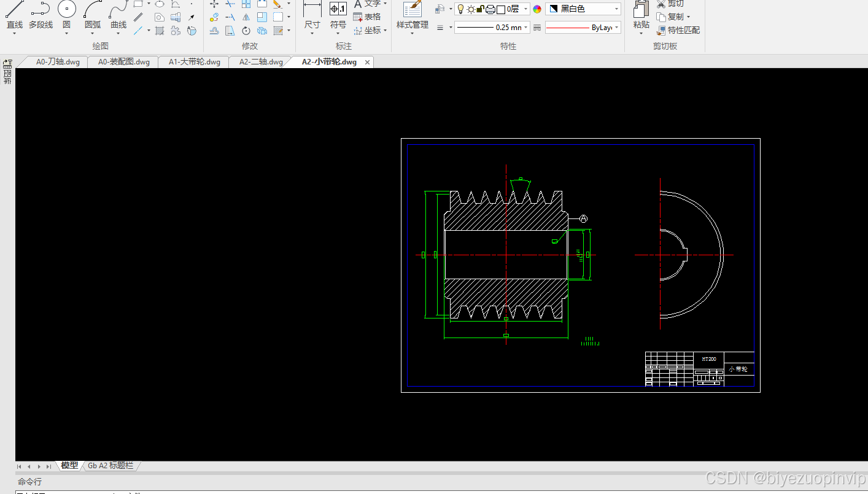The image size is (868, 494).
Task: Click the layer color swatch square
Action: coord(501,9)
